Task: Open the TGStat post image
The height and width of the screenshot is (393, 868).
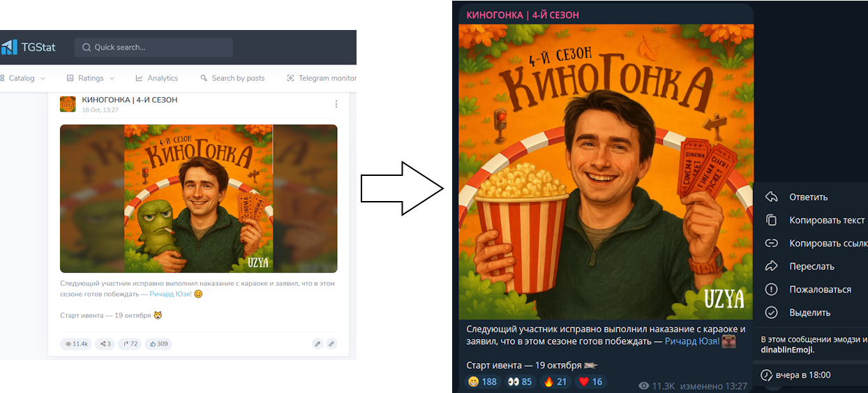Action: [x=199, y=198]
